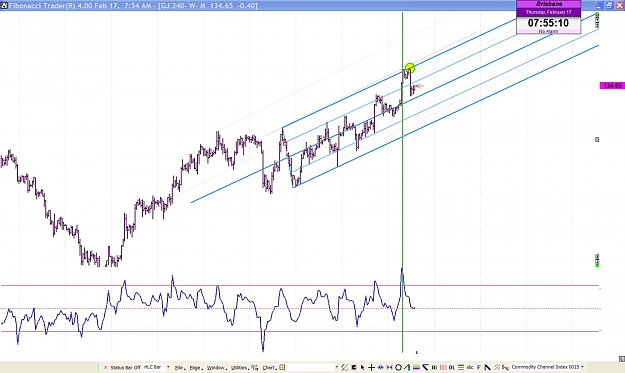This screenshot has width=625, height=373.
Task: Click the red X next to Status Bar Off
Action: pyautogui.click(x=105, y=367)
